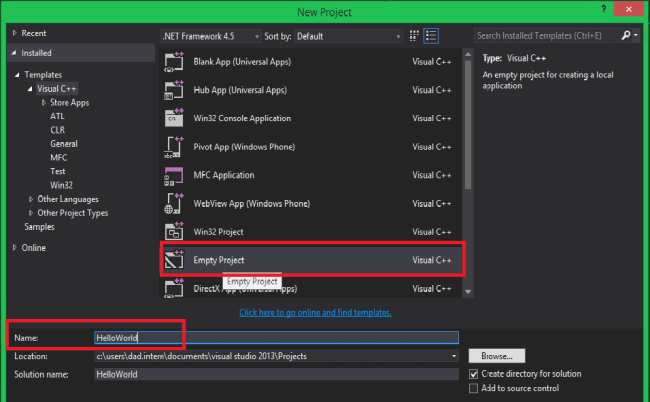650x402 pixels.
Task: Open the Location path dropdown arrow
Action: click(454, 356)
